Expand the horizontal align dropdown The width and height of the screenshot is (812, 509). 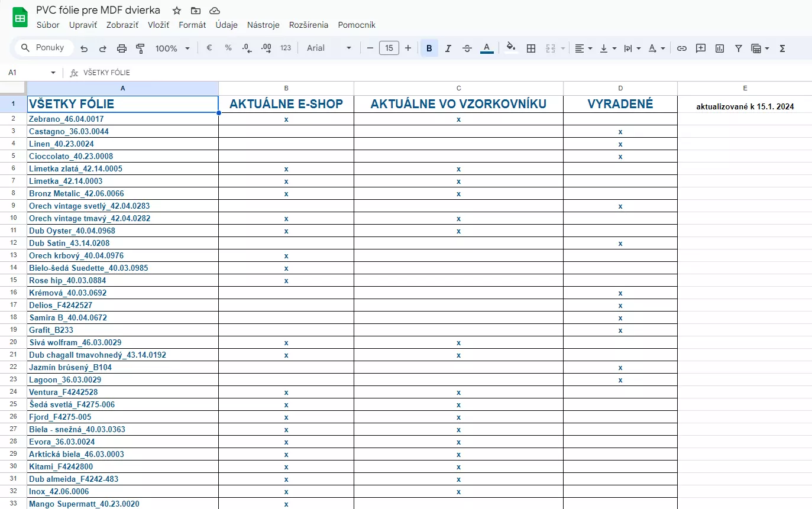pyautogui.click(x=584, y=48)
